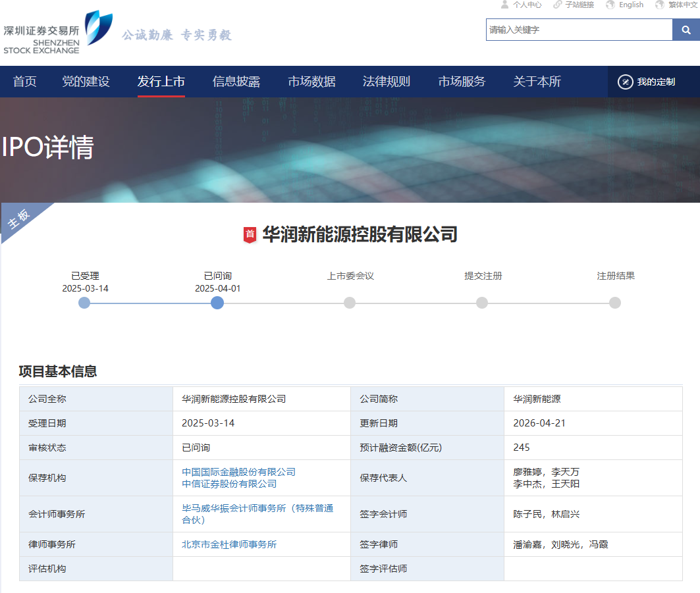Viewport: 700px width, 593px height.
Task: Click the red 首 badge by company name
Action: tap(250, 234)
